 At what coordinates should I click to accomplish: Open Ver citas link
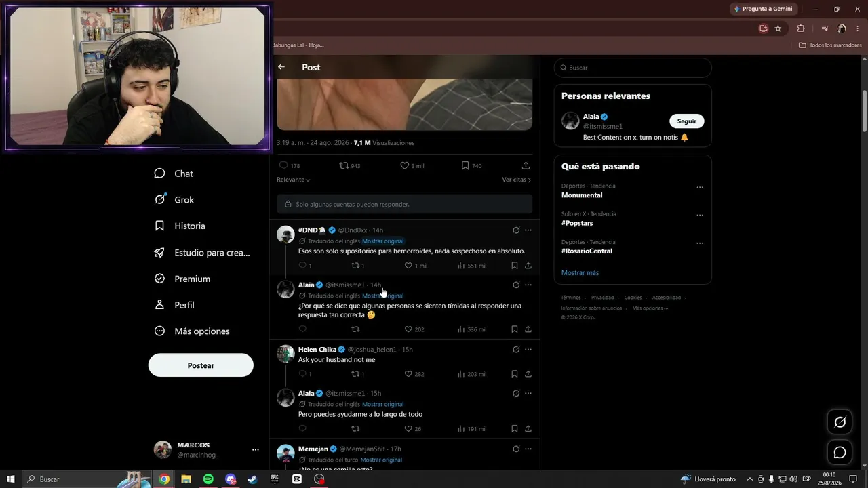coord(517,180)
